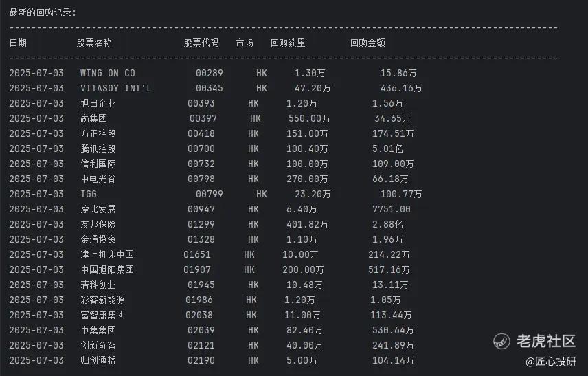
Task: Click the 5.01亿 repurchase amount
Action: pos(387,148)
